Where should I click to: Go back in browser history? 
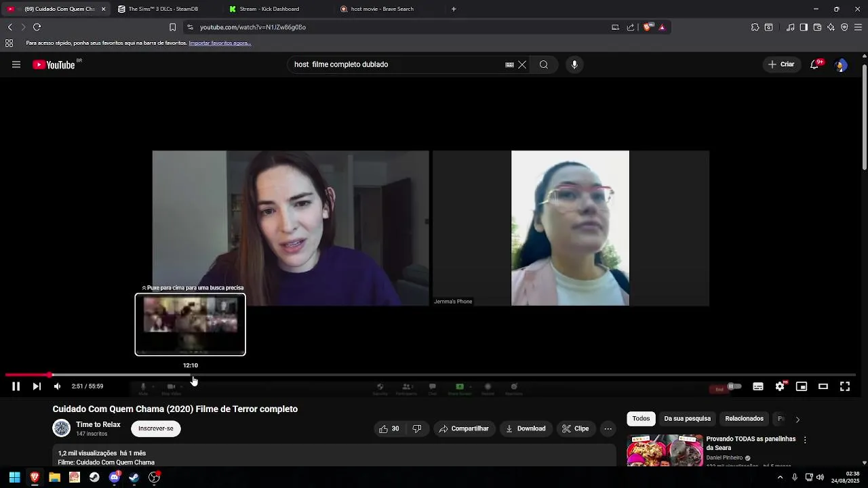[x=10, y=27]
